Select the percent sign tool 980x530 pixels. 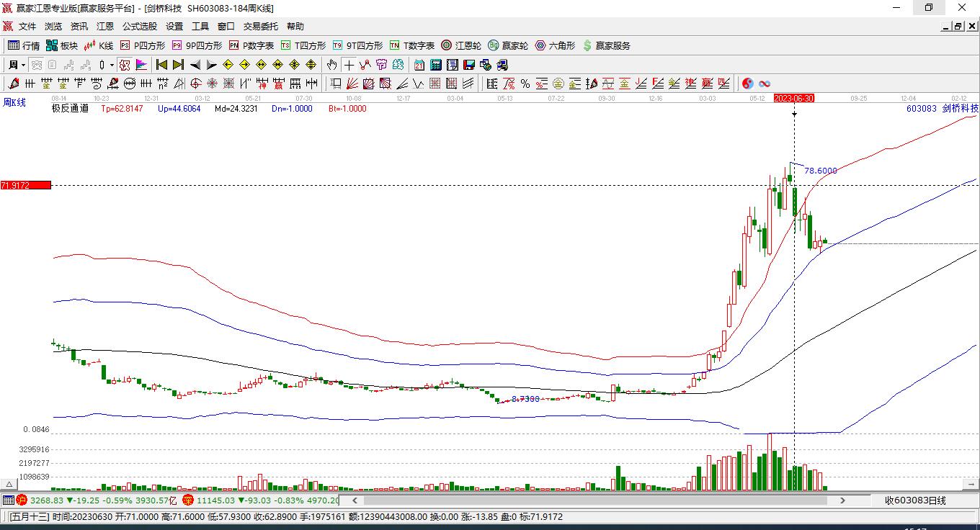pyautogui.click(x=525, y=84)
